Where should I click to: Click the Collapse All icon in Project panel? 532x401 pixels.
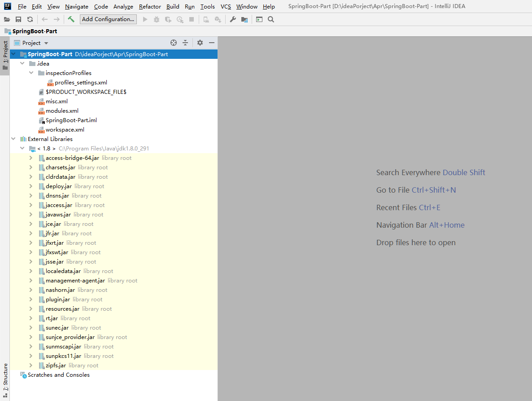pyautogui.click(x=185, y=43)
